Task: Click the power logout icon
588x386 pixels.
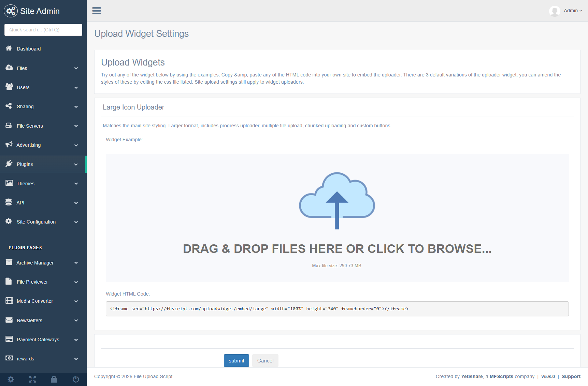Action: (76, 379)
